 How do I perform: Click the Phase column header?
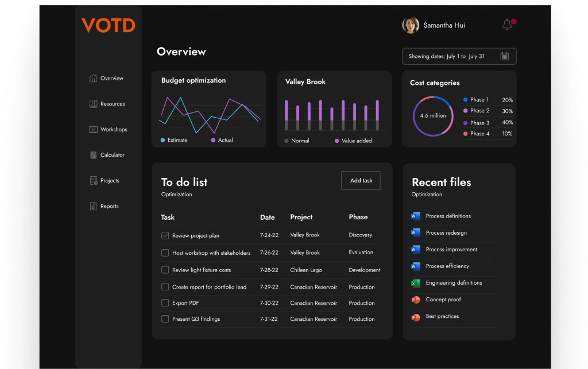pyautogui.click(x=358, y=217)
